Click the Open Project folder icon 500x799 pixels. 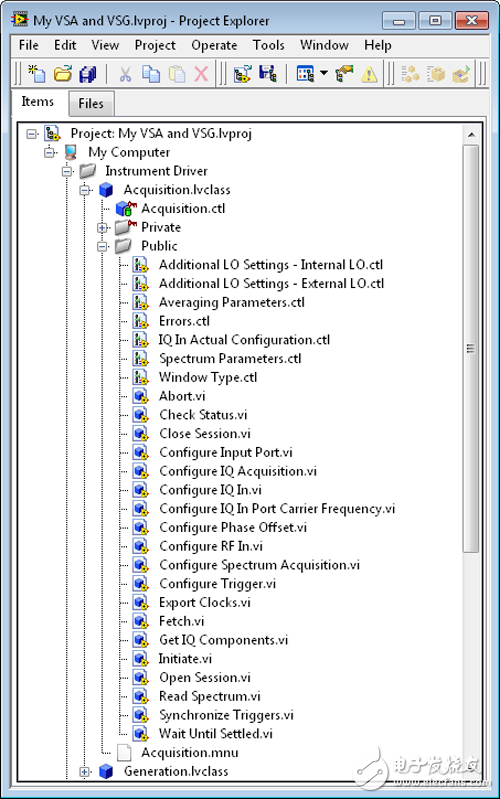(x=63, y=74)
